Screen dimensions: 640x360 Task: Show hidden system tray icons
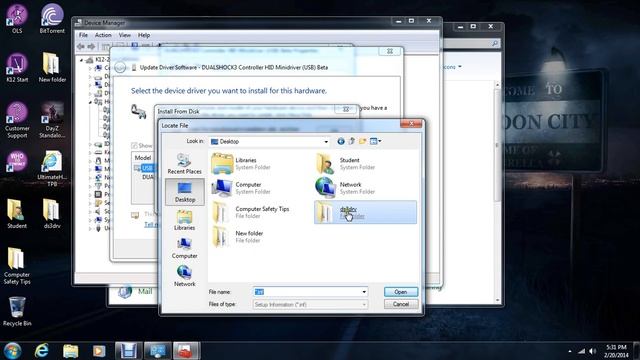pos(570,351)
